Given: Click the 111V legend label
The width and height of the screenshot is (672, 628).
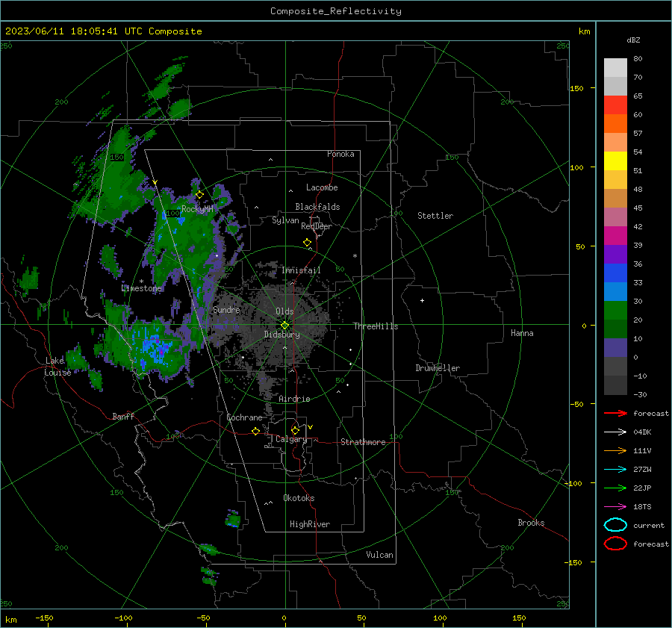Looking at the screenshot, I should [642, 450].
